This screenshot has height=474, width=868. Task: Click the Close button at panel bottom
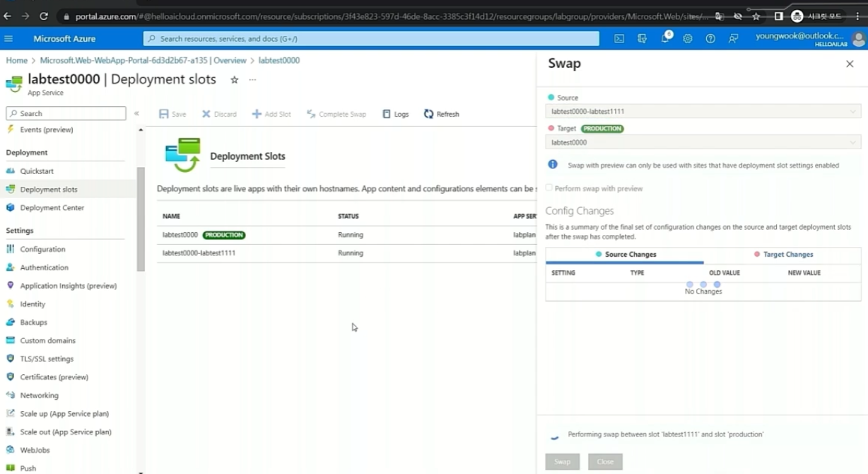[605, 461]
